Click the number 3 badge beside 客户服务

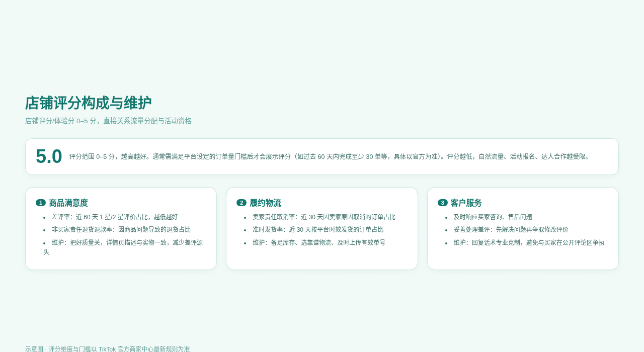443,203
